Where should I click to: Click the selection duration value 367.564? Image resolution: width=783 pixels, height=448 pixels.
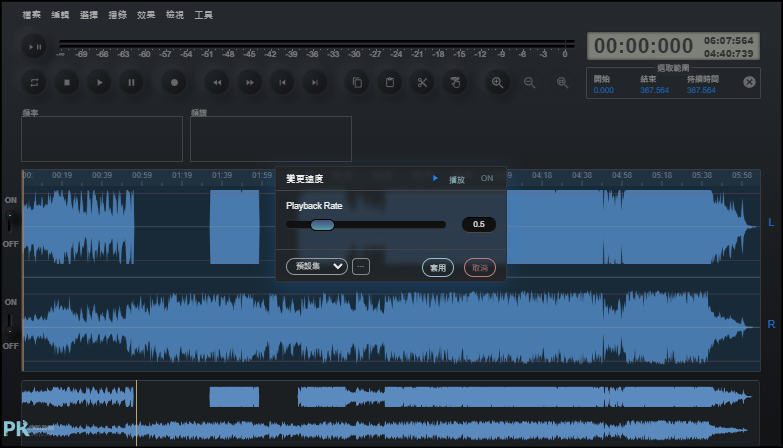pos(701,90)
